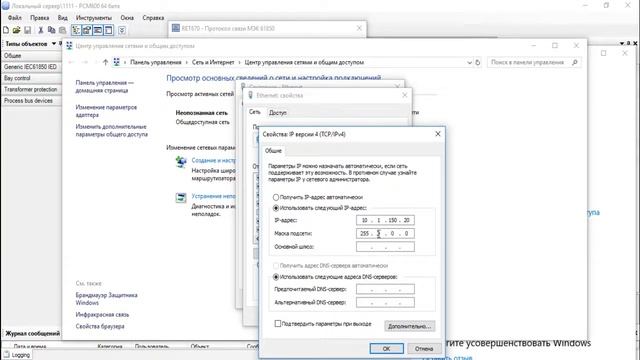Open the Правка menu
Image resolution: width=640 pixels, height=360 pixels.
click(x=40, y=18)
